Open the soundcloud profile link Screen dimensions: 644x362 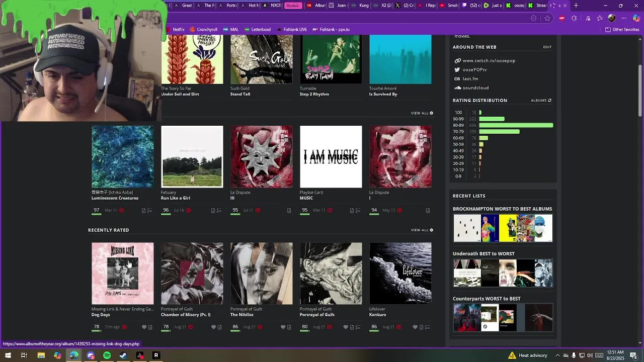click(475, 88)
